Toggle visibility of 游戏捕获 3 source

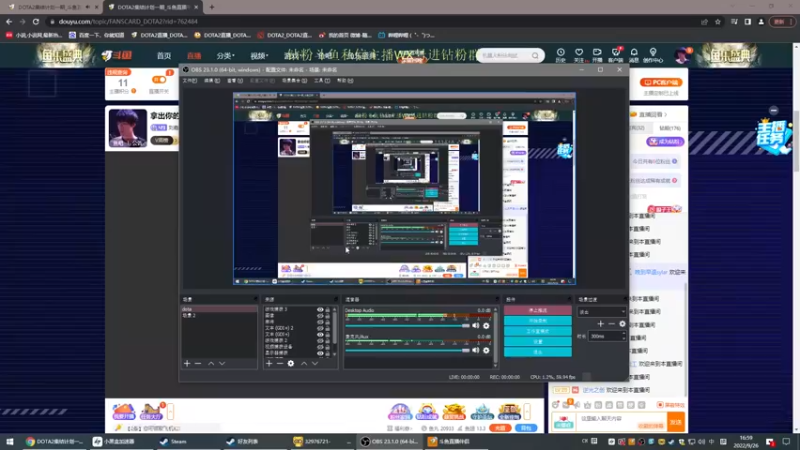(x=320, y=310)
